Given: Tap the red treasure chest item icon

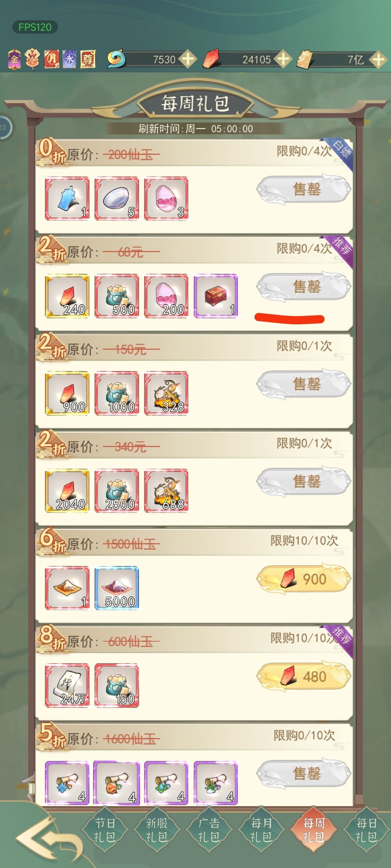Looking at the screenshot, I should pyautogui.click(x=216, y=296).
